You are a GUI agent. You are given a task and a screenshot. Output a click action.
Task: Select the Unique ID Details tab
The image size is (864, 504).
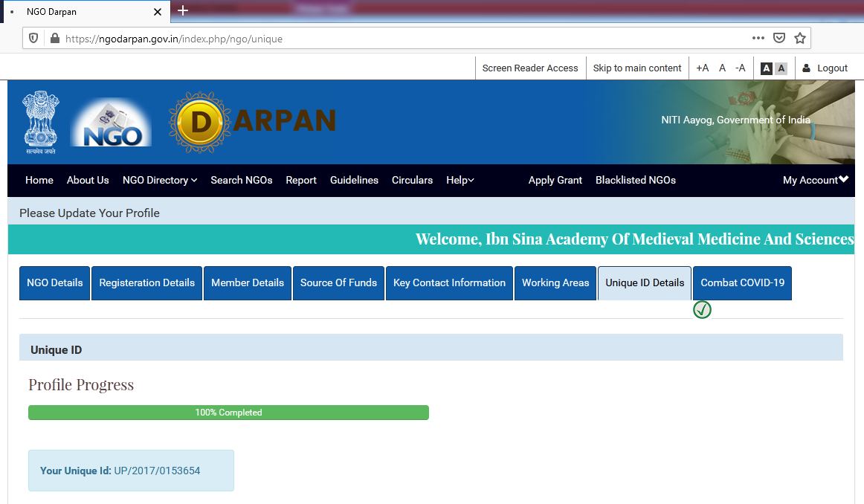(645, 283)
